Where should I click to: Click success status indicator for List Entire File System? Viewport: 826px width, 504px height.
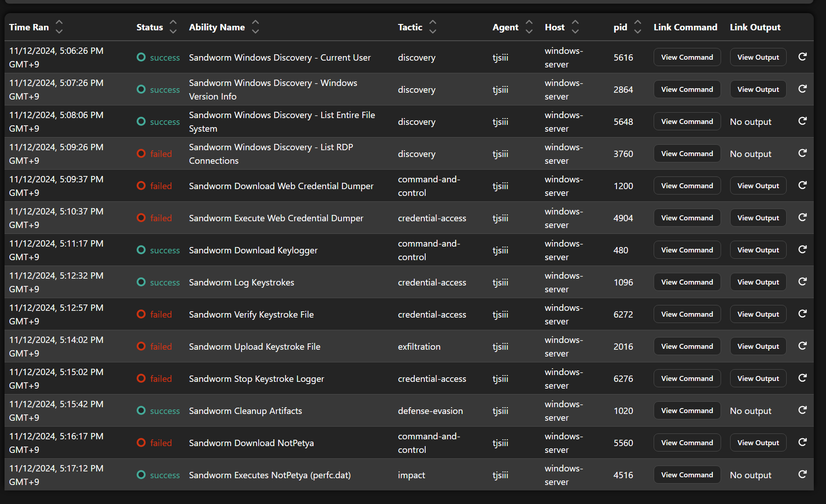click(x=141, y=121)
